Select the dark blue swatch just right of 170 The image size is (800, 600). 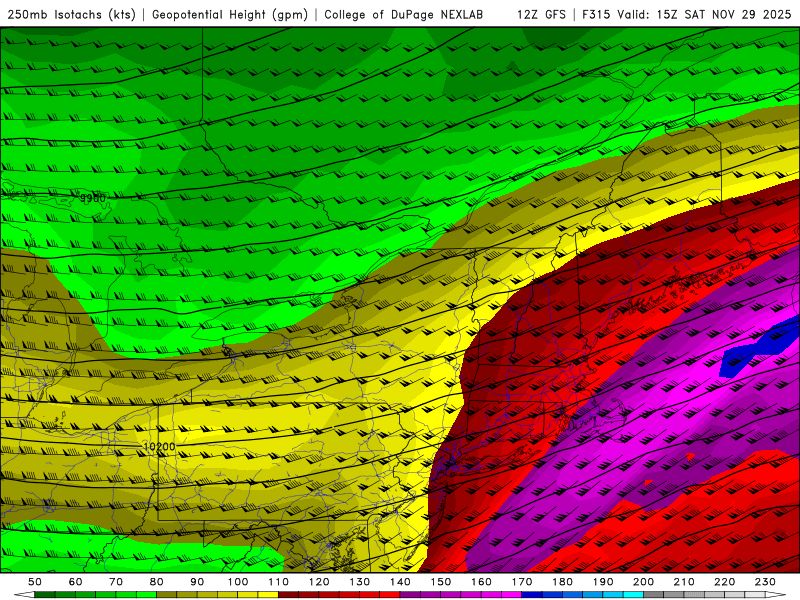click(x=532, y=595)
